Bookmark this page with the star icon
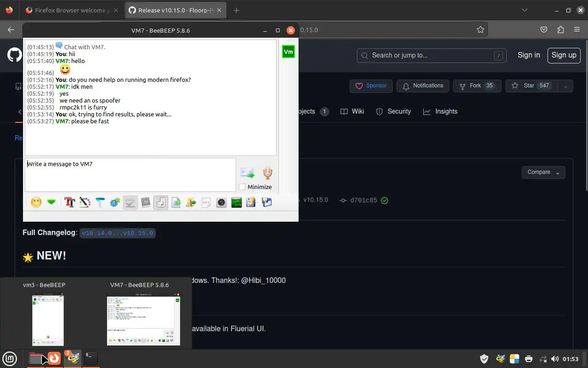This screenshot has height=368, width=588. tap(481, 29)
